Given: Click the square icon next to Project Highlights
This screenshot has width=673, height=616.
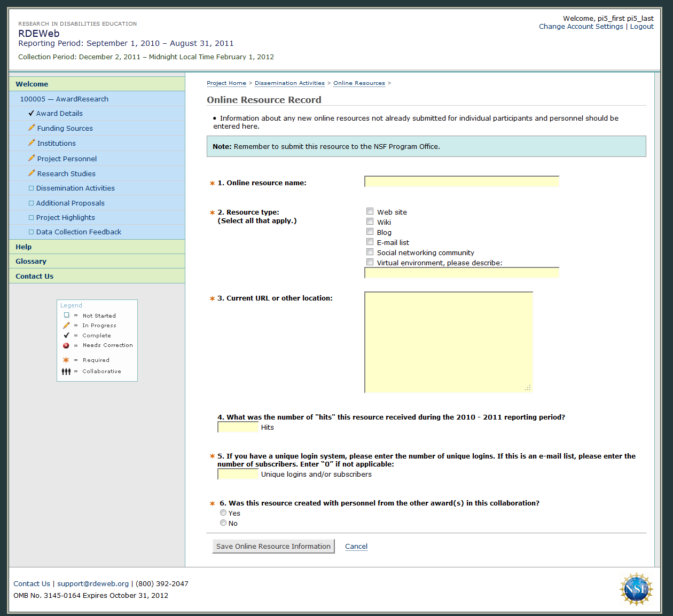Looking at the screenshot, I should coord(31,218).
